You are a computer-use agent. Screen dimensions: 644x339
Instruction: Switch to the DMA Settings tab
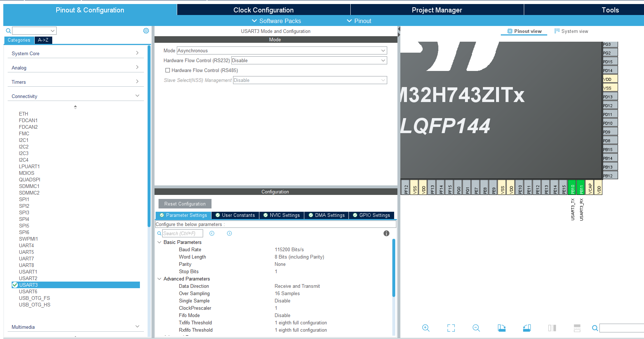pyautogui.click(x=326, y=215)
